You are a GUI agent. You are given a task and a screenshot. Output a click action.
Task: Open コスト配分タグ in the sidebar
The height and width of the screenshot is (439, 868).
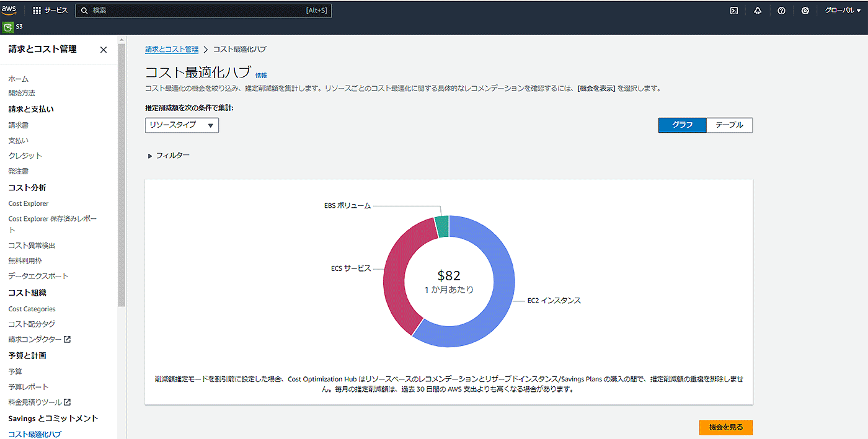[32, 324]
